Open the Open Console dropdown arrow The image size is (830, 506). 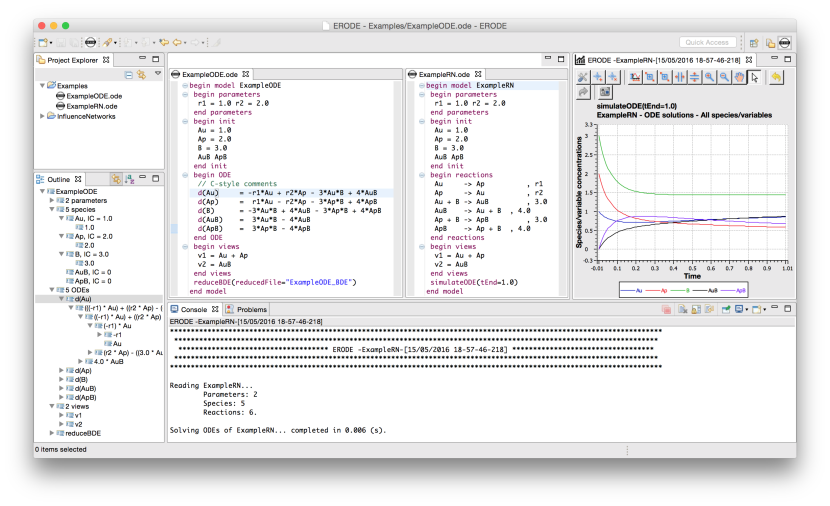coord(765,310)
